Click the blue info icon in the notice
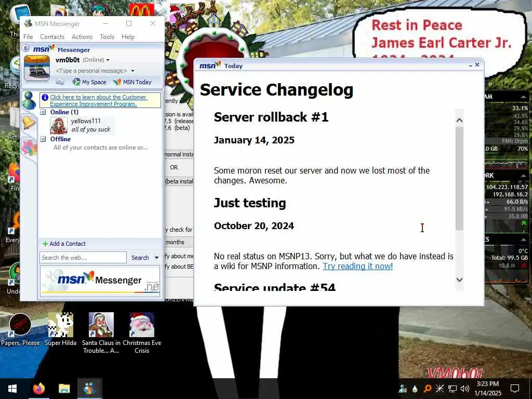532x399 pixels. 45,97
